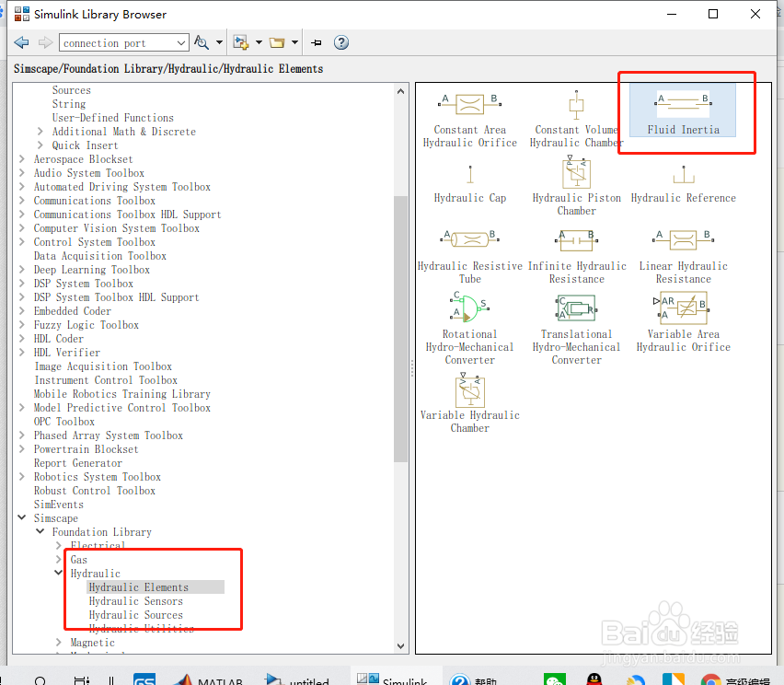Select Powertrain Blockset tree item
Image resolution: width=784 pixels, height=685 pixels.
tap(86, 448)
